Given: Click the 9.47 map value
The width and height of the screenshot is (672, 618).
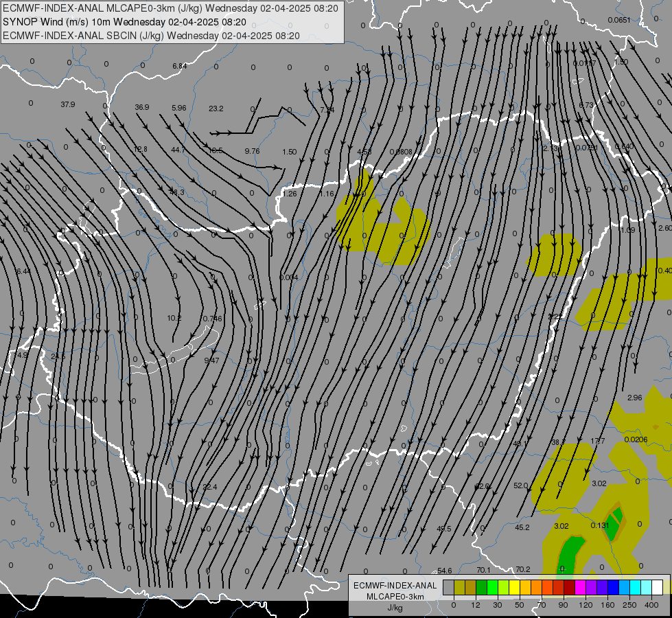Looking at the screenshot, I should pyautogui.click(x=211, y=360).
